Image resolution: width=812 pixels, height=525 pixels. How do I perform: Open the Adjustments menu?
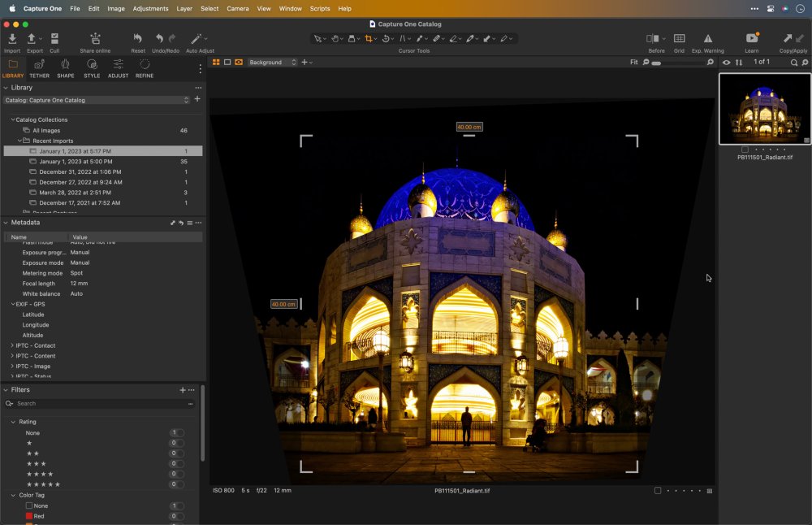pos(150,8)
